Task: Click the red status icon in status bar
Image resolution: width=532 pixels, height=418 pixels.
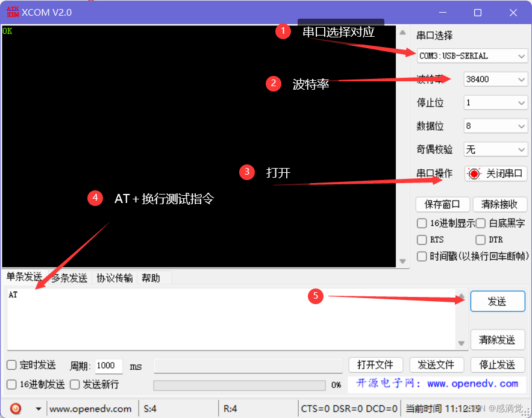Action: pos(15,408)
